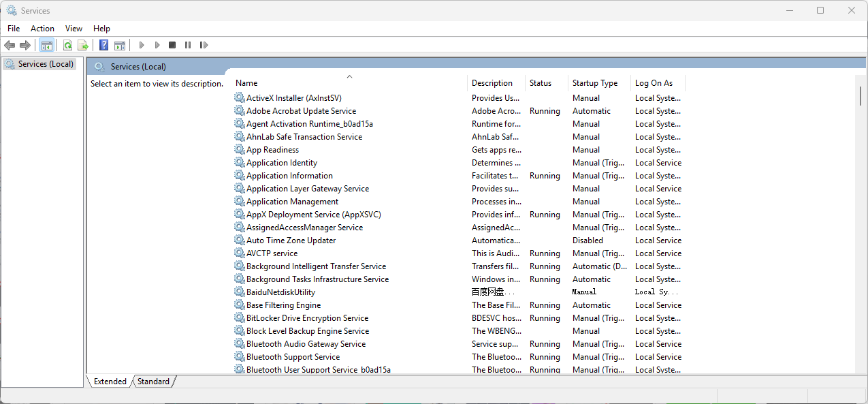This screenshot has width=868, height=404.
Task: Switch to the Standard tab
Action: tap(153, 382)
